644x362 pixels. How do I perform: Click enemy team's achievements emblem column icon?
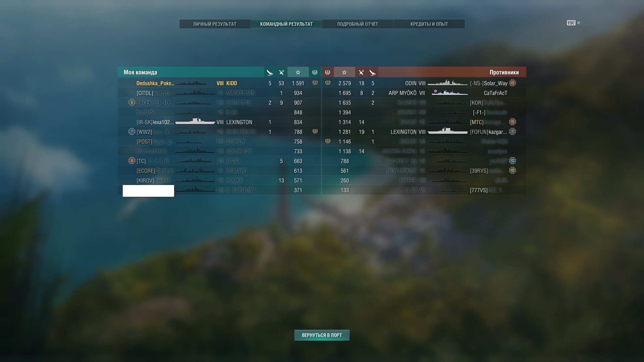point(328,72)
